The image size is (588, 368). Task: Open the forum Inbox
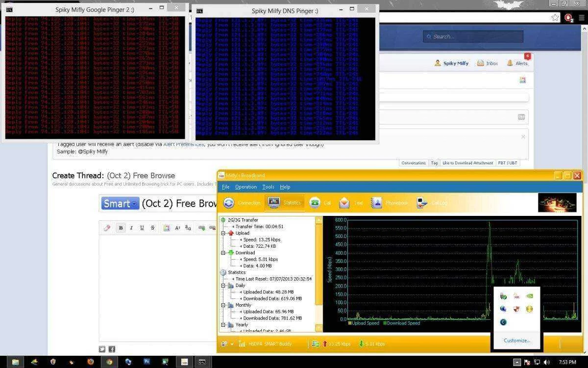488,63
